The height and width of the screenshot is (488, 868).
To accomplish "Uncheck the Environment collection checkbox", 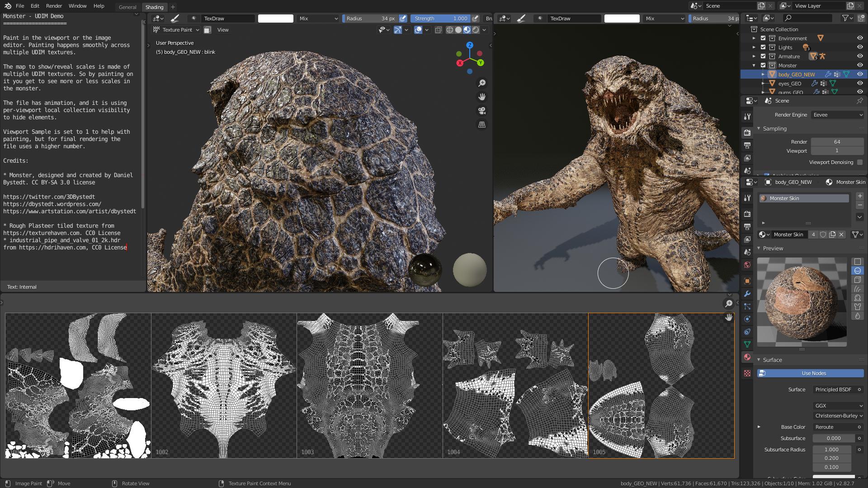I will (763, 38).
